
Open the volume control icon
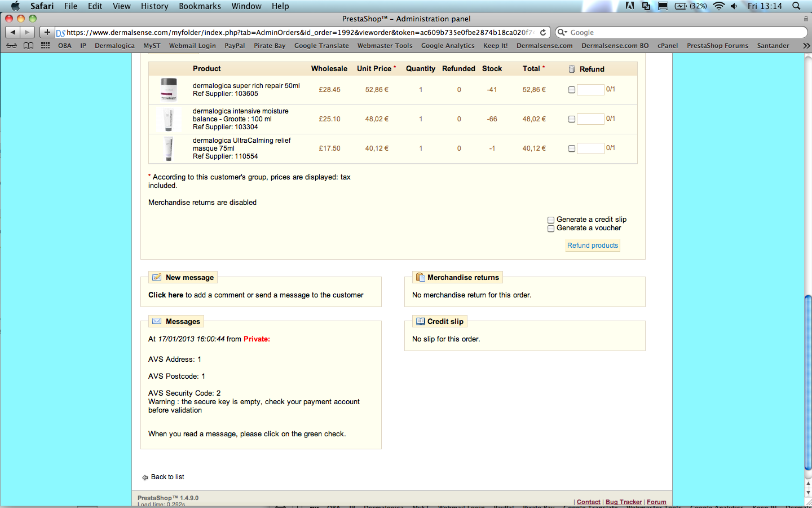734,6
